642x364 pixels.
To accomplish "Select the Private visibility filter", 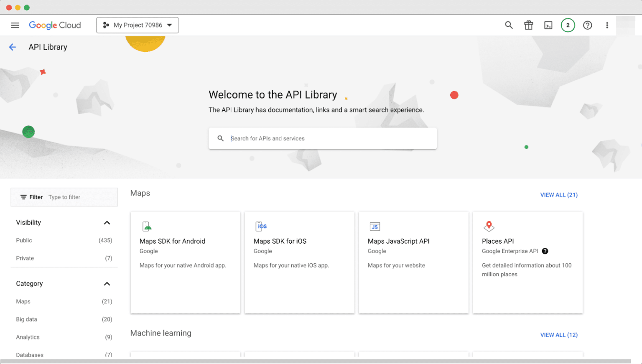I will point(25,258).
